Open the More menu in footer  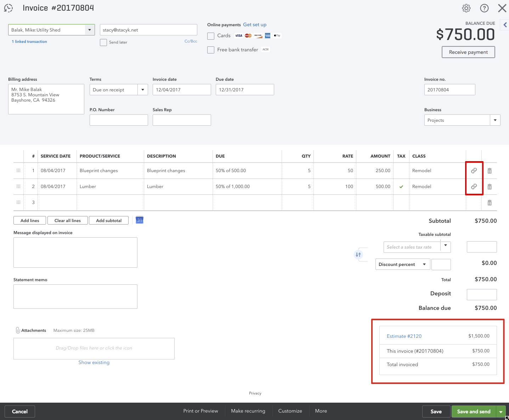click(321, 411)
